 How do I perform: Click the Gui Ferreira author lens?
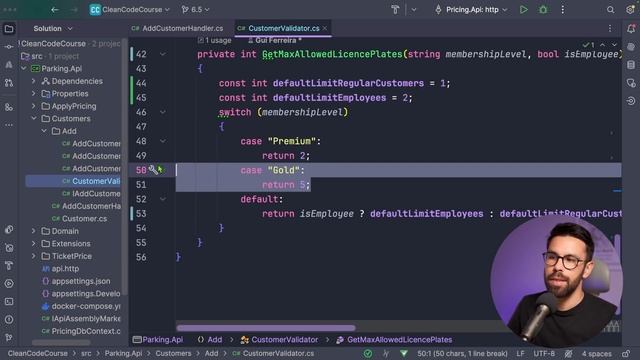pyautogui.click(x=275, y=40)
